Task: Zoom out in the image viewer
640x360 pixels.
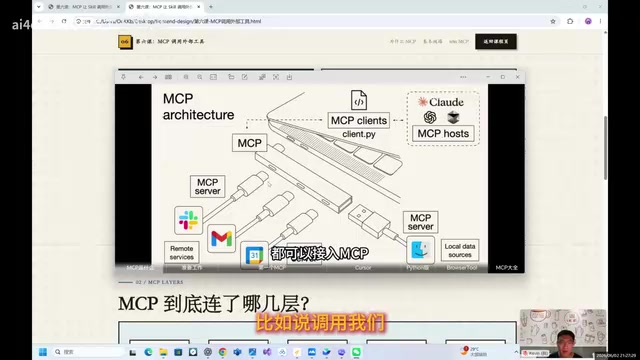Action: [x=186, y=77]
